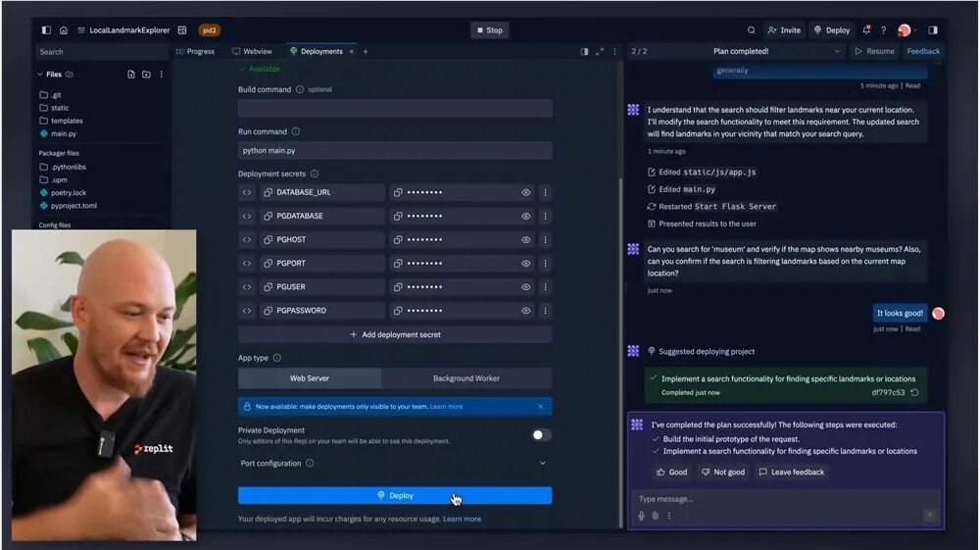Reveal the PGHOST secret value
Viewport: 980px width, 550px height.
coord(526,240)
